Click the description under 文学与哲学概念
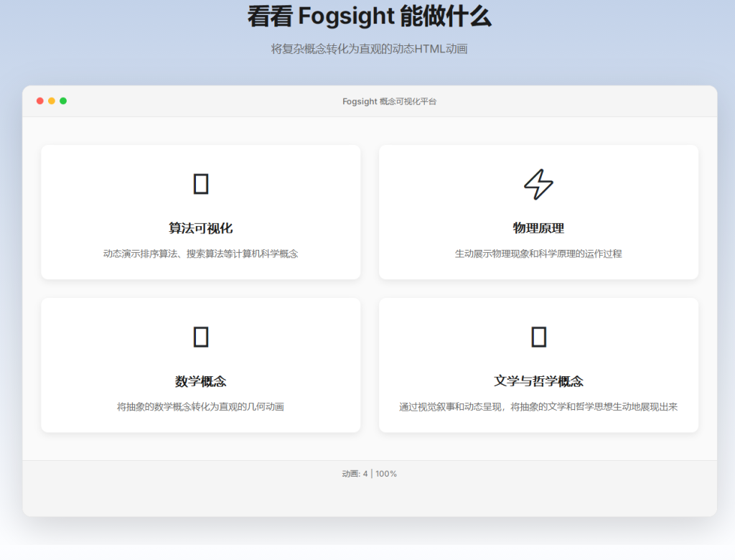The width and height of the screenshot is (735, 560). click(x=539, y=406)
